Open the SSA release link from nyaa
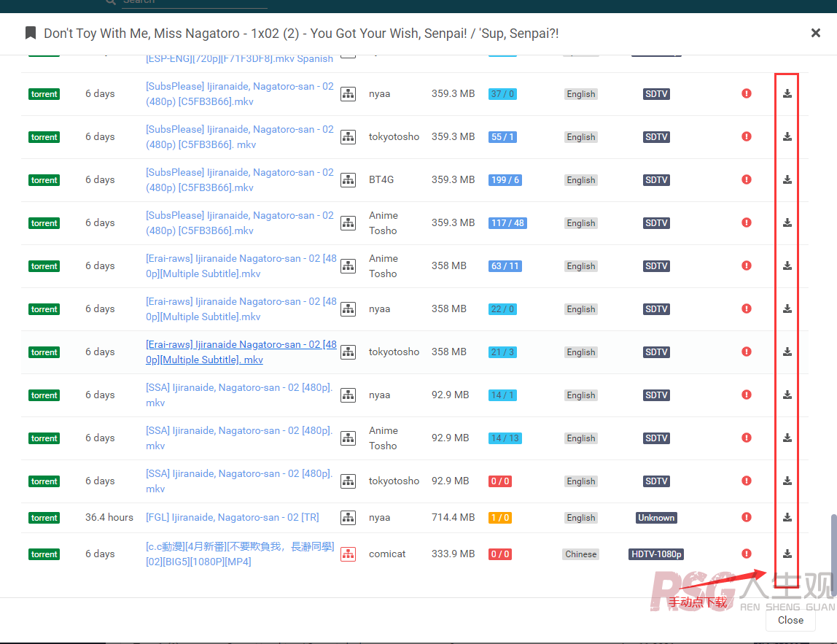The height and width of the screenshot is (644, 837). pyautogui.click(x=239, y=395)
